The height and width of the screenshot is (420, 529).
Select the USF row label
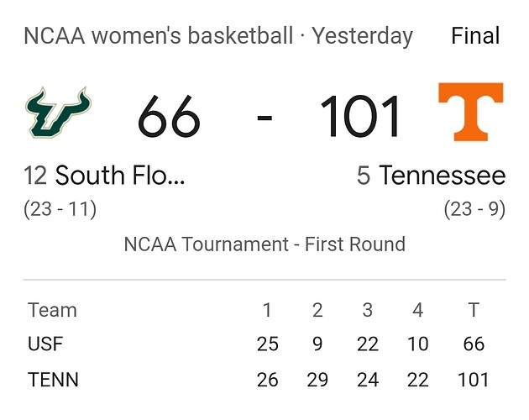[45, 344]
